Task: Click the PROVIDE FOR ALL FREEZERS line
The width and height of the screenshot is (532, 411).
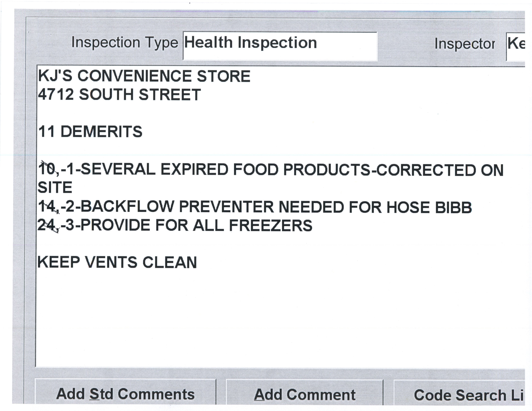Action: click(196, 225)
